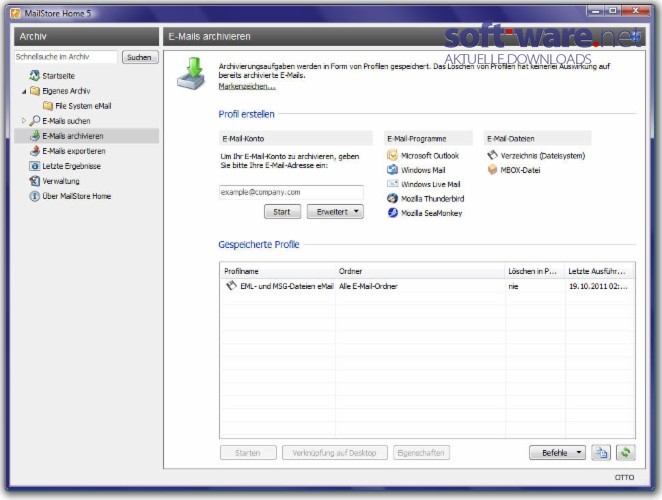Focus the example@company.com e-mail field
Image resolution: width=662 pixels, height=500 pixels.
[x=291, y=192]
